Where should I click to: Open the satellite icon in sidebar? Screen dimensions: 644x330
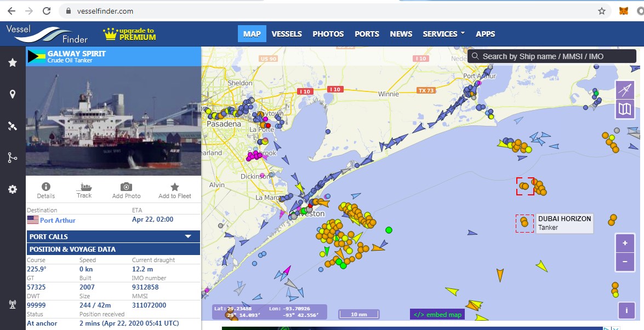point(13,126)
